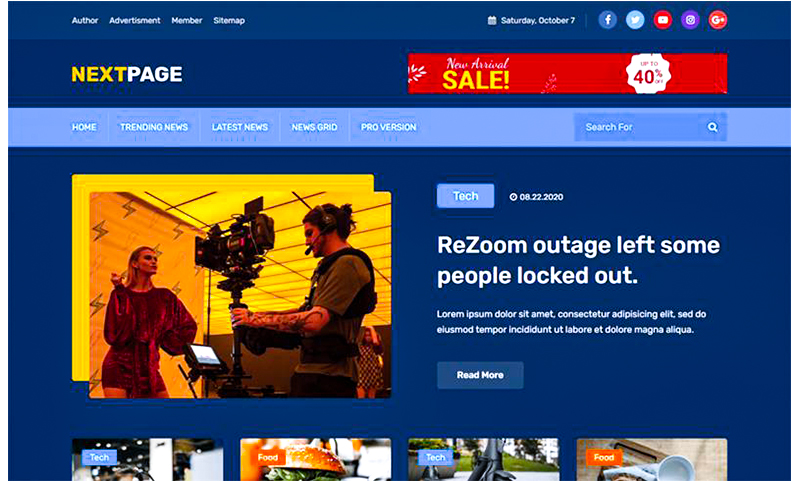Open the Instagram social icon
Image resolution: width=800 pixels, height=482 pixels.
[690, 20]
